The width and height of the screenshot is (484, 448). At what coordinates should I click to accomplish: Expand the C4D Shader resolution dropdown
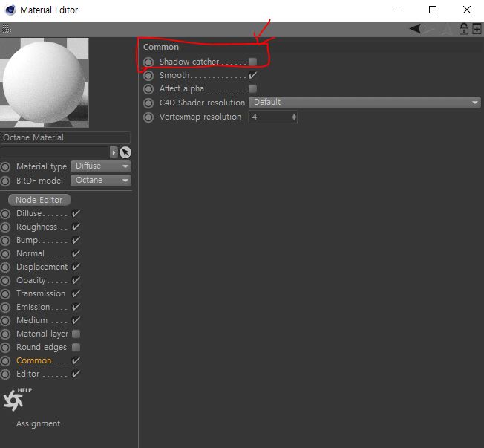click(364, 103)
